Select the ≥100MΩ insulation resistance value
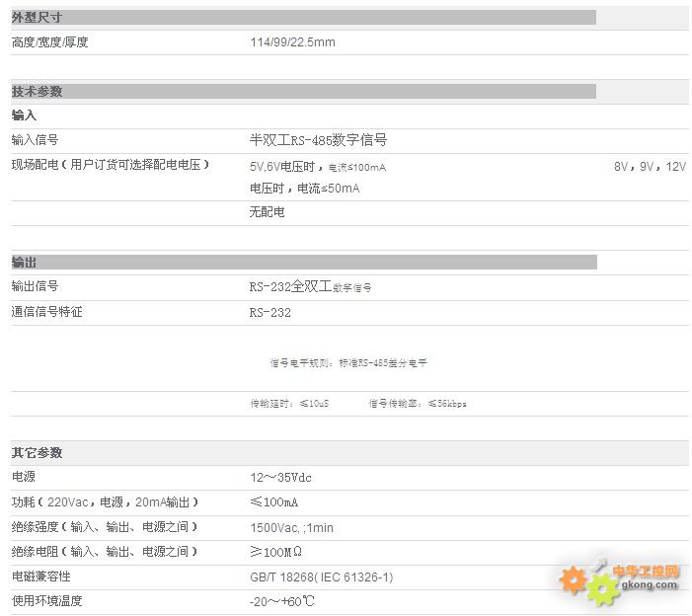This screenshot has width=692, height=616. [275, 552]
